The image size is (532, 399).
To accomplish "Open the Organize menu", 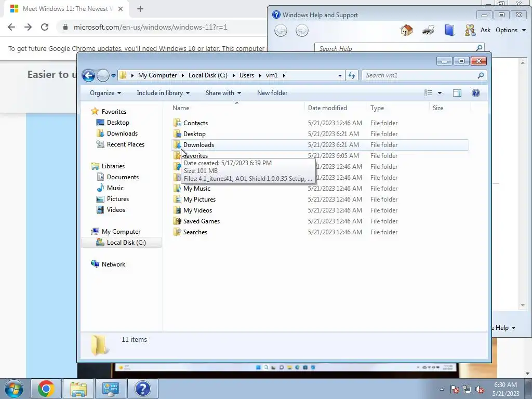I will [x=105, y=93].
